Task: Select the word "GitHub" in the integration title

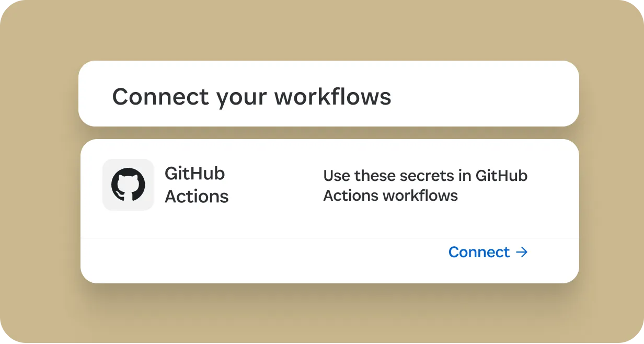Action: pyautogui.click(x=194, y=173)
